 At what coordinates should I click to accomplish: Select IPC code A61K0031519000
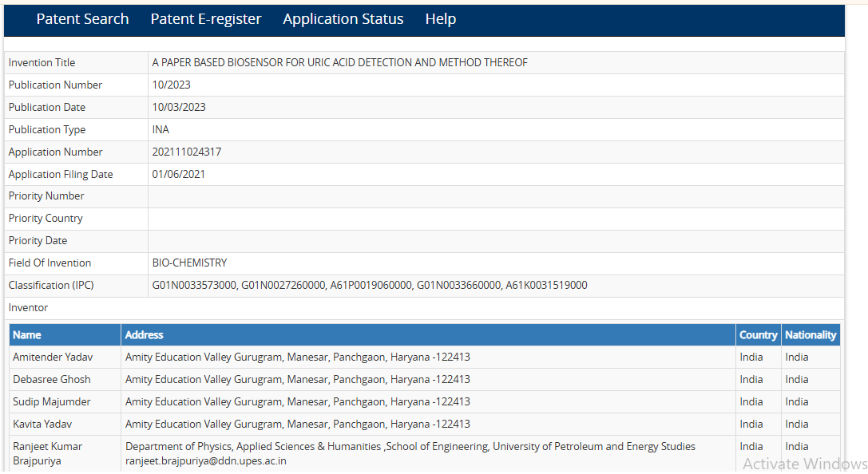[x=547, y=286]
